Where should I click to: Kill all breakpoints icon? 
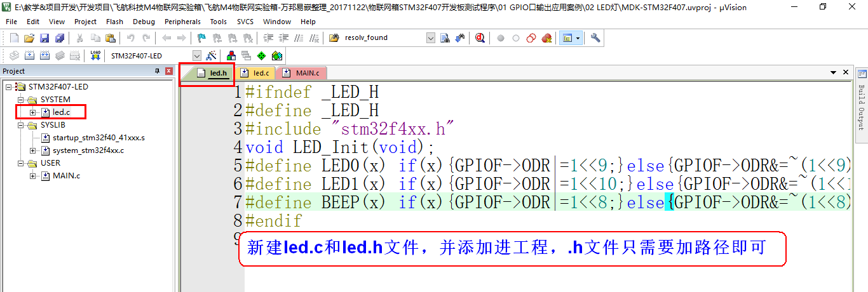(546, 38)
